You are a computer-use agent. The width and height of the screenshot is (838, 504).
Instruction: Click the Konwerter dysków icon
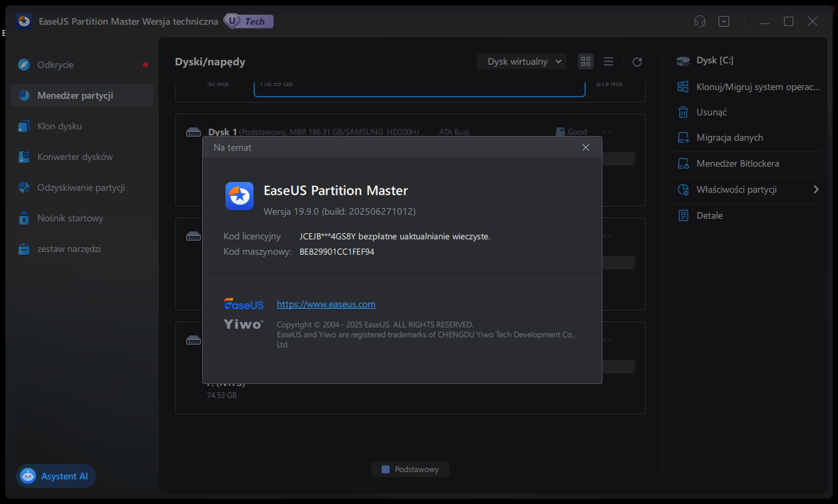[x=24, y=157]
